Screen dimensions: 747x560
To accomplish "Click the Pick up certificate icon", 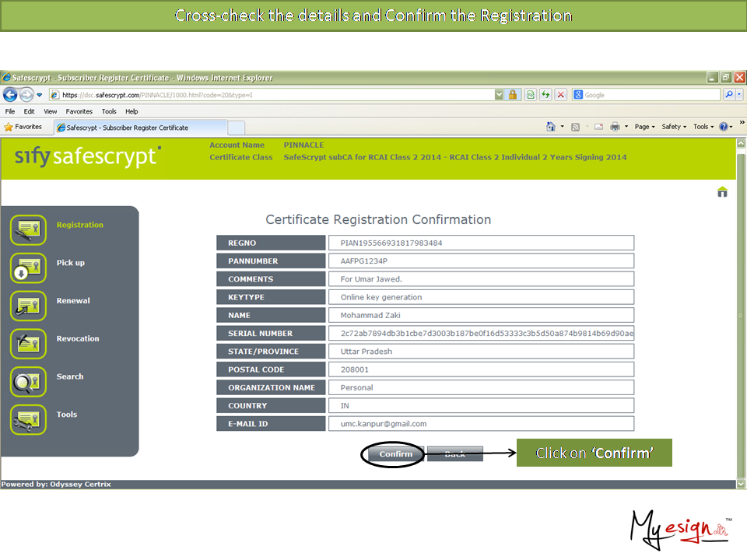I will tap(29, 268).
